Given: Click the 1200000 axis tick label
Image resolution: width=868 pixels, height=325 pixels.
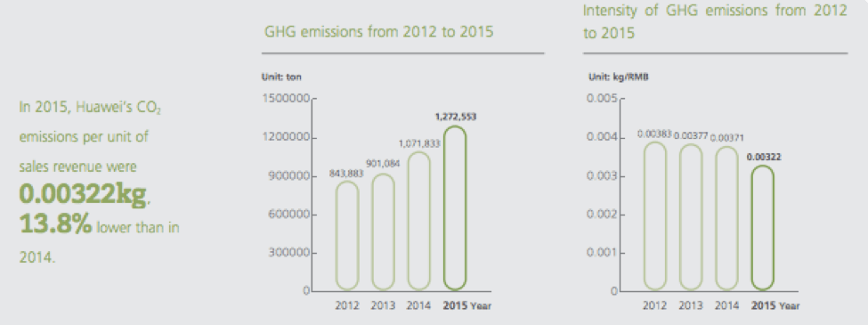Looking at the screenshot, I should point(286,137).
